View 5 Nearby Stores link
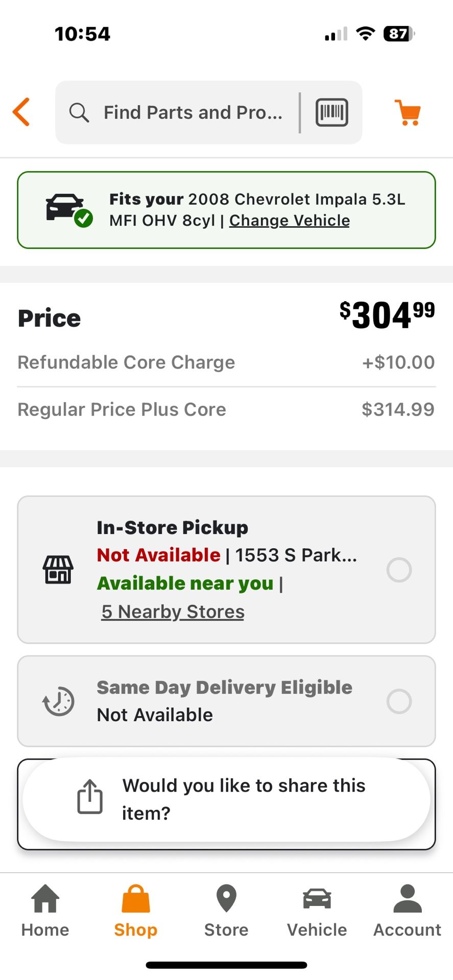The width and height of the screenshot is (453, 980). [x=173, y=611]
